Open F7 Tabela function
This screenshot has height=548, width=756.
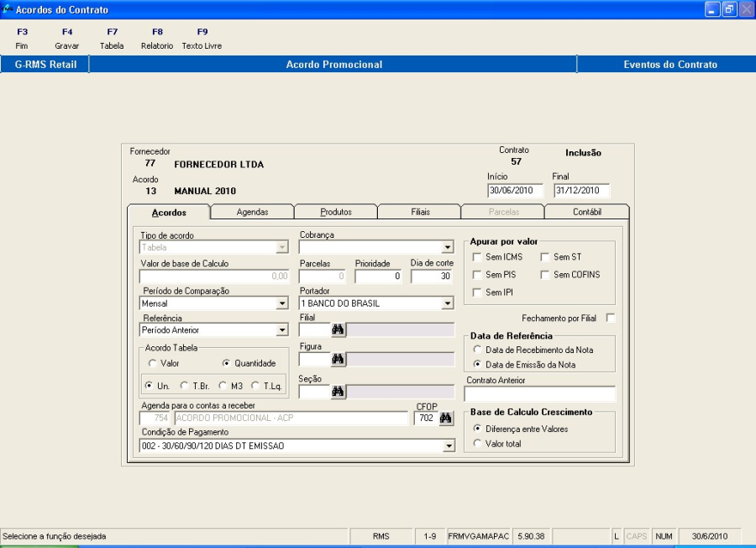tap(112, 39)
